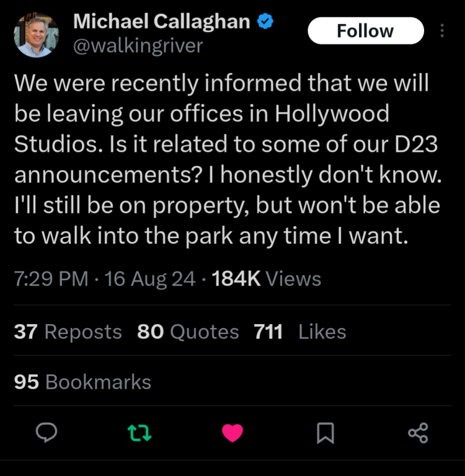Open the share icon options

418,433
